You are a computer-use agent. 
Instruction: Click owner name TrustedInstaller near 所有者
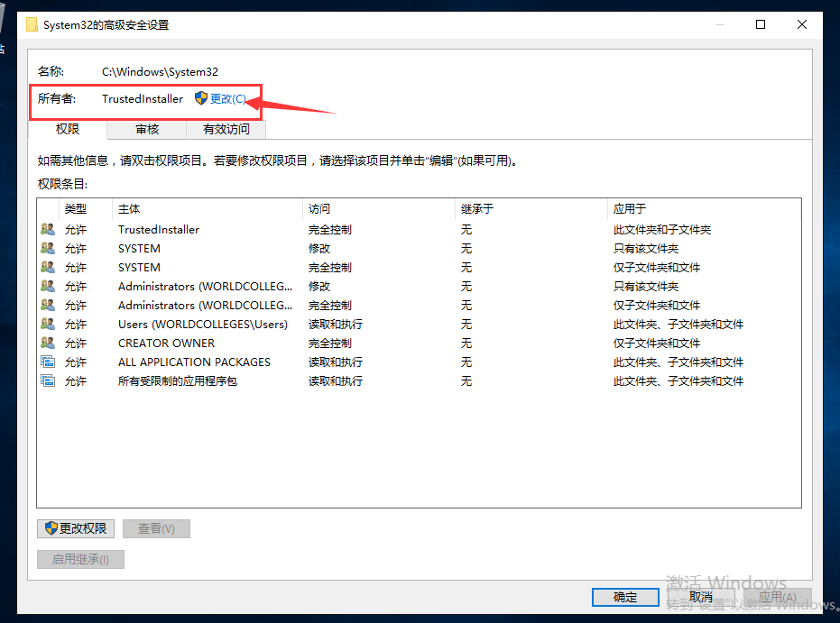(143, 99)
